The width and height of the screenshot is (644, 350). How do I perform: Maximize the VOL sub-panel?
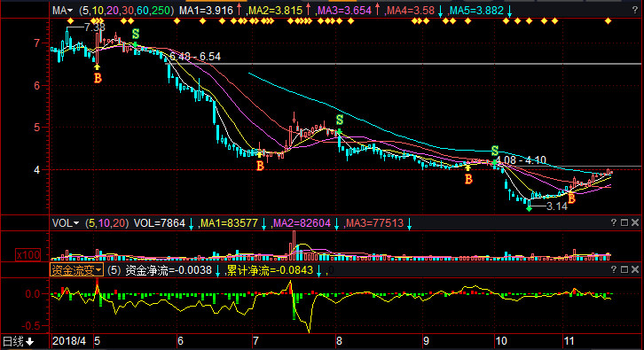(x=624, y=222)
